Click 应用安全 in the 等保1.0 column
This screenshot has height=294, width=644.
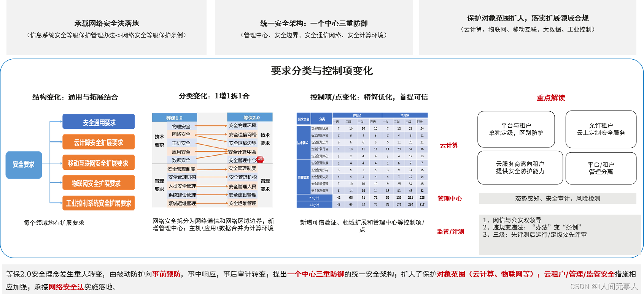point(181,152)
